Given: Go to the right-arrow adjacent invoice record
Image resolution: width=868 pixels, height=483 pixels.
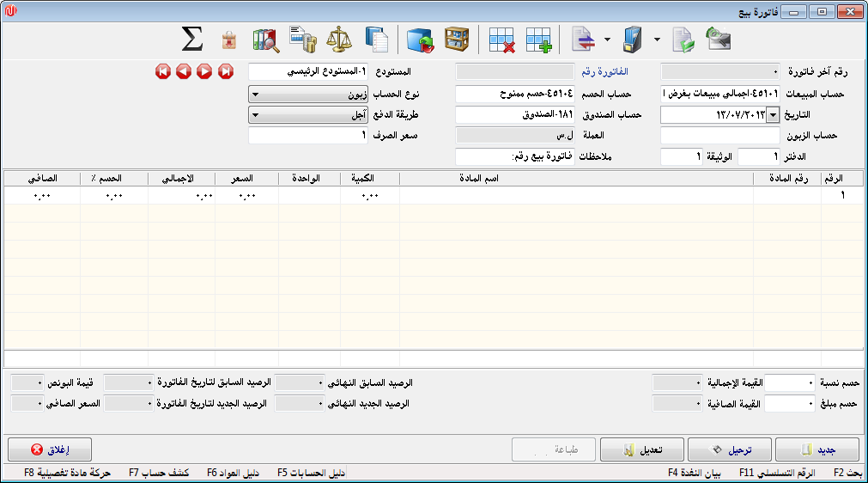Looking at the screenshot, I should pyautogui.click(x=204, y=71).
